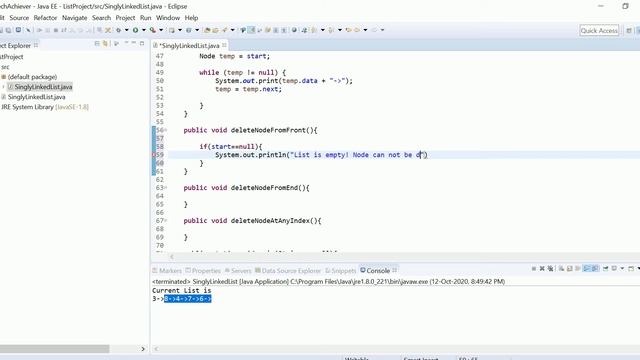
Task: Select the Console tab
Action: tap(378, 271)
